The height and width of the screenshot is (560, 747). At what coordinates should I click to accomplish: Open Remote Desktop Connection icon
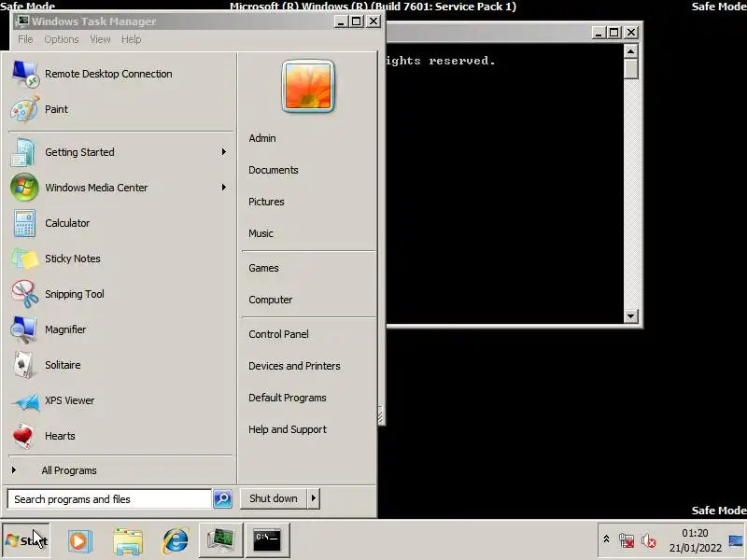pos(25,74)
